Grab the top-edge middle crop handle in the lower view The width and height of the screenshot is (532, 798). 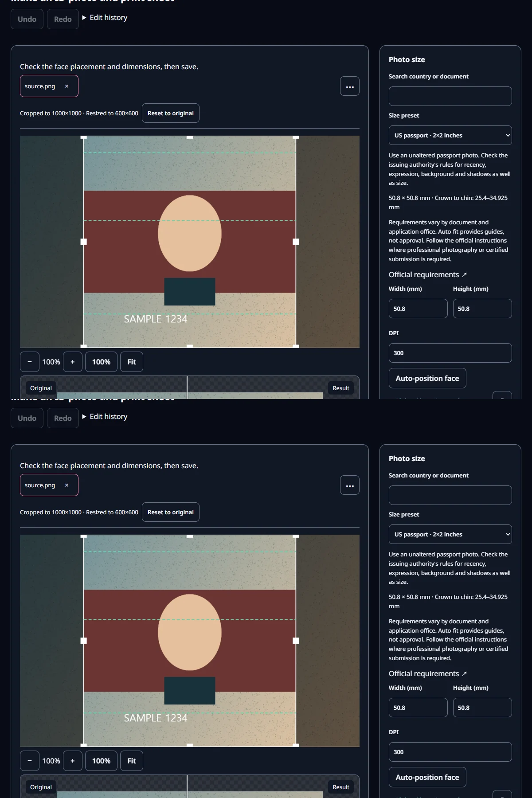190,536
